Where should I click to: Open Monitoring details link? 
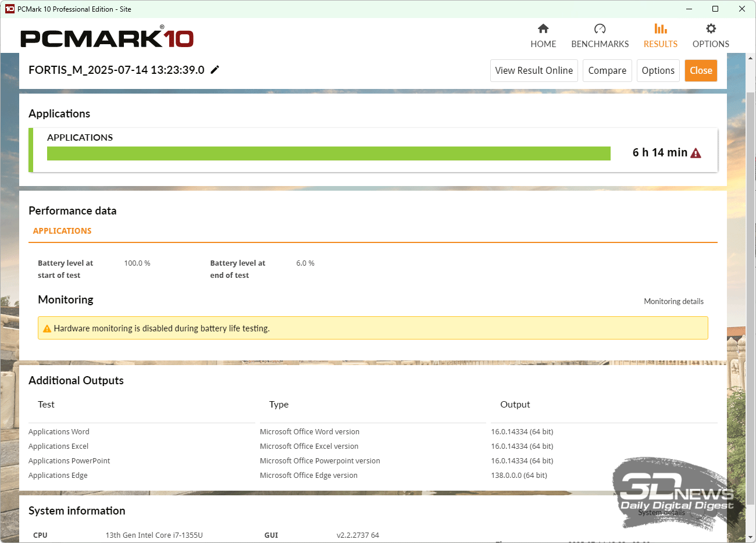point(673,301)
